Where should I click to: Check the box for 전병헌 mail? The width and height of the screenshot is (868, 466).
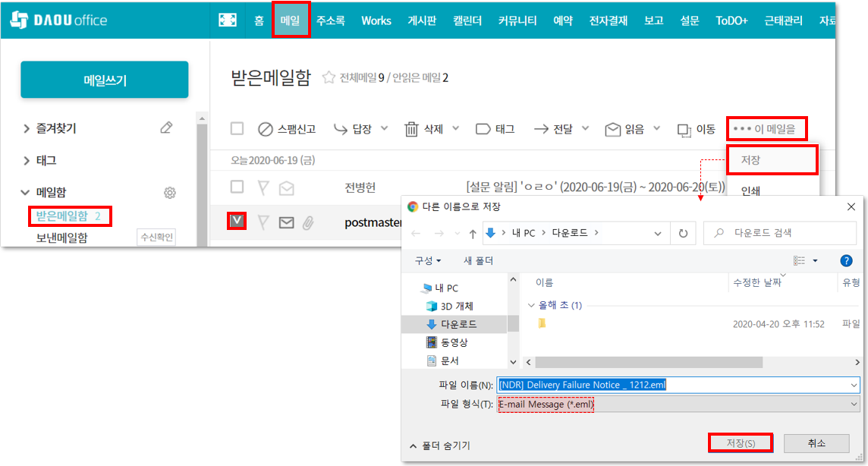click(237, 187)
